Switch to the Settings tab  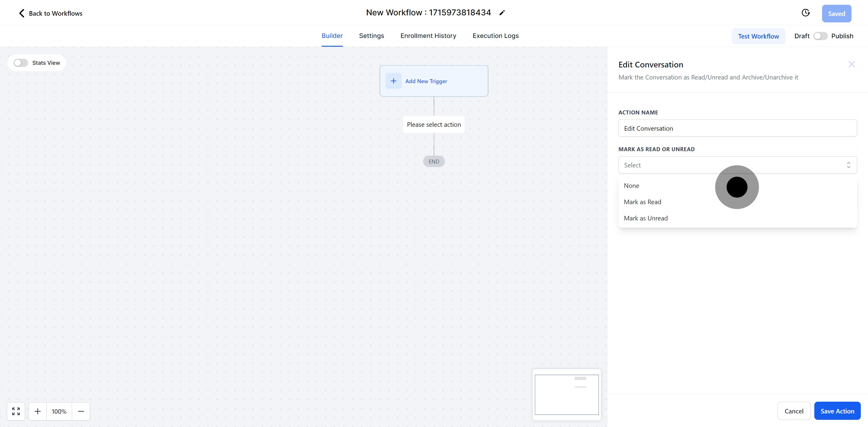pos(371,36)
